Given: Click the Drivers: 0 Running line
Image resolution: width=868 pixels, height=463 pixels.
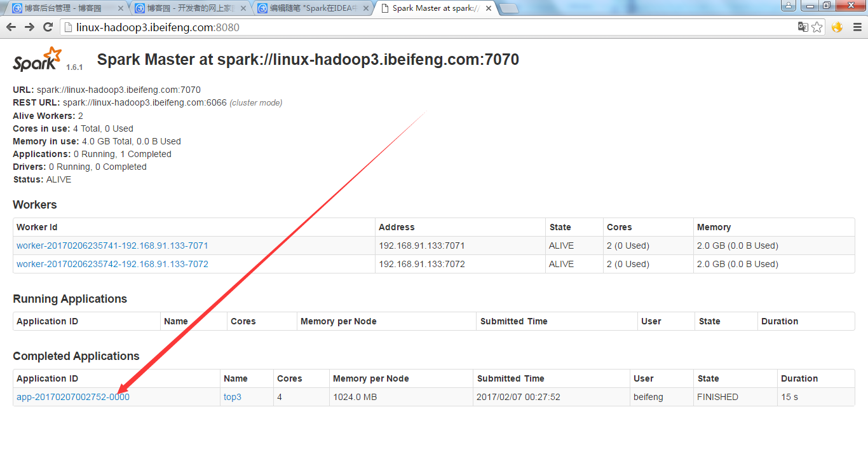Looking at the screenshot, I should [79, 167].
